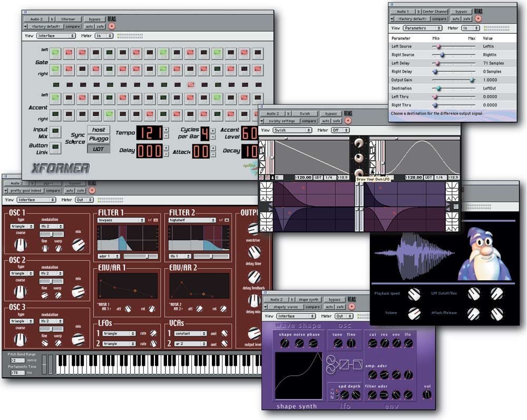Open the Filter 2 highshelf type dropdown

tap(192, 220)
